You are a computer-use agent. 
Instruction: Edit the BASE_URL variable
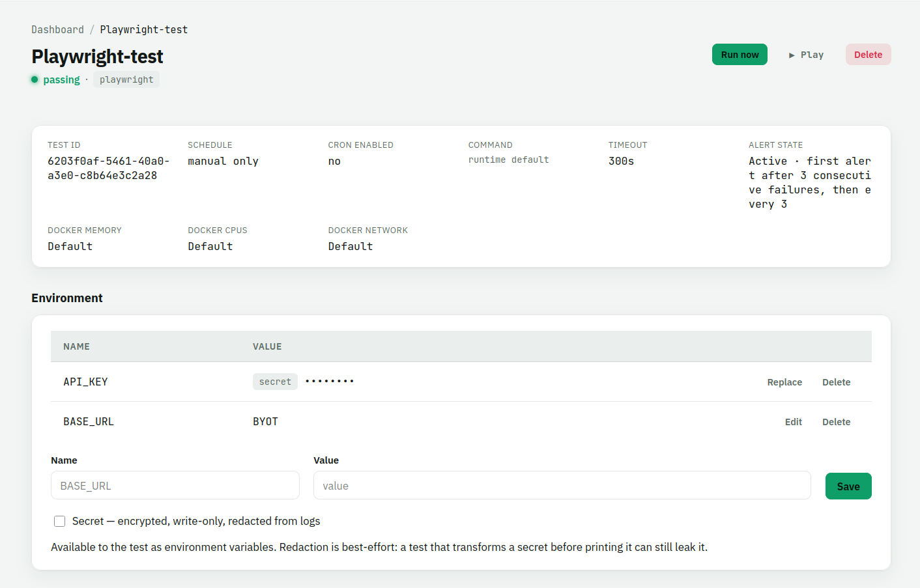pyautogui.click(x=793, y=422)
